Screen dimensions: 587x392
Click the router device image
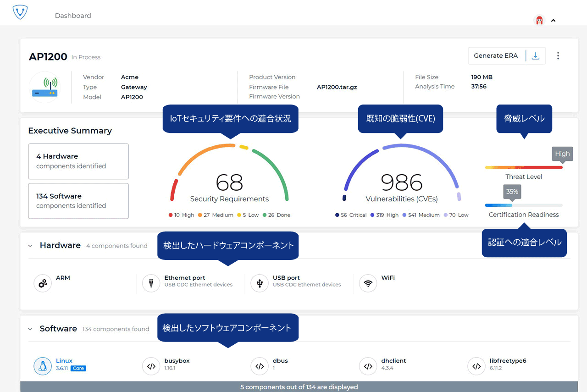(x=44, y=87)
